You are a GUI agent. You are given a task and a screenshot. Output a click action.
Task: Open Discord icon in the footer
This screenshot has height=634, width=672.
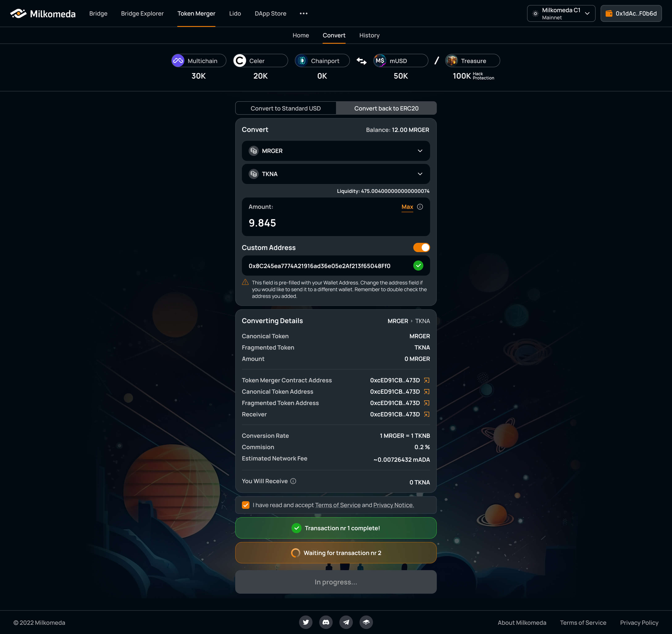[x=326, y=622]
